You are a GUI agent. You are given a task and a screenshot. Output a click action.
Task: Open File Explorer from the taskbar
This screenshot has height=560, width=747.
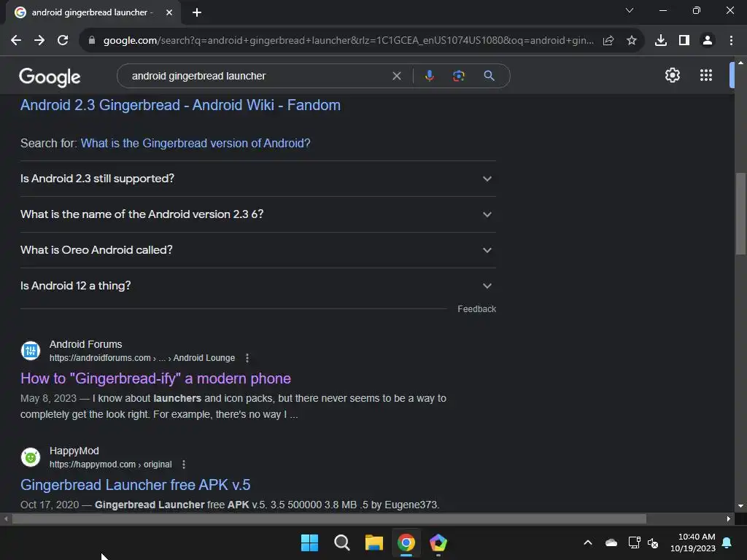[x=374, y=542]
